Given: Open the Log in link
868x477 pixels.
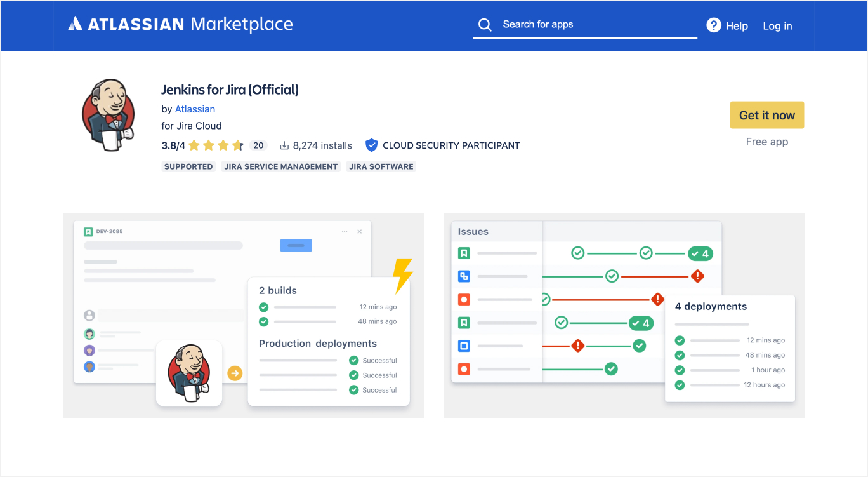Looking at the screenshot, I should [x=777, y=26].
